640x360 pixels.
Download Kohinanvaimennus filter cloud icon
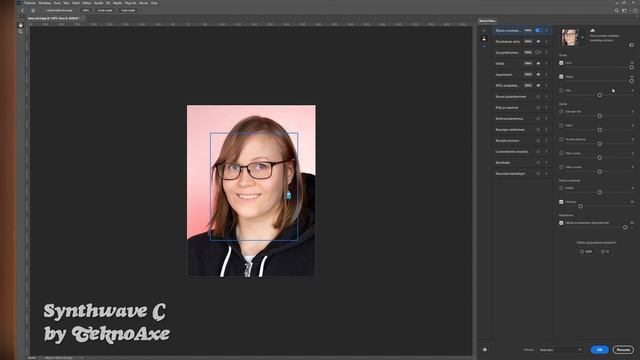pos(538,119)
